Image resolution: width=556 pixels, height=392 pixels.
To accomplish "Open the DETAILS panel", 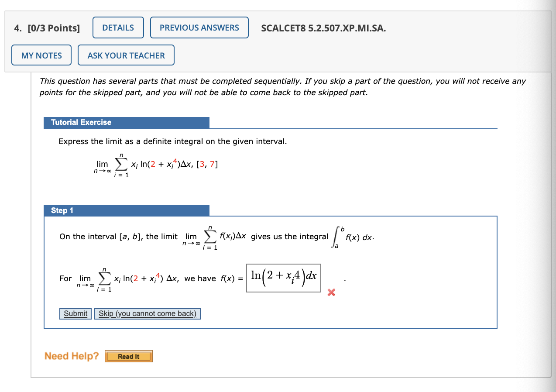I will point(118,27).
